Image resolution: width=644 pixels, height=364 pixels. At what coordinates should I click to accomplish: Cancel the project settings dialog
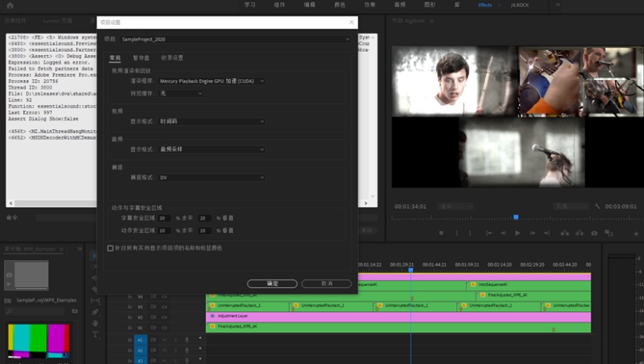(x=327, y=283)
